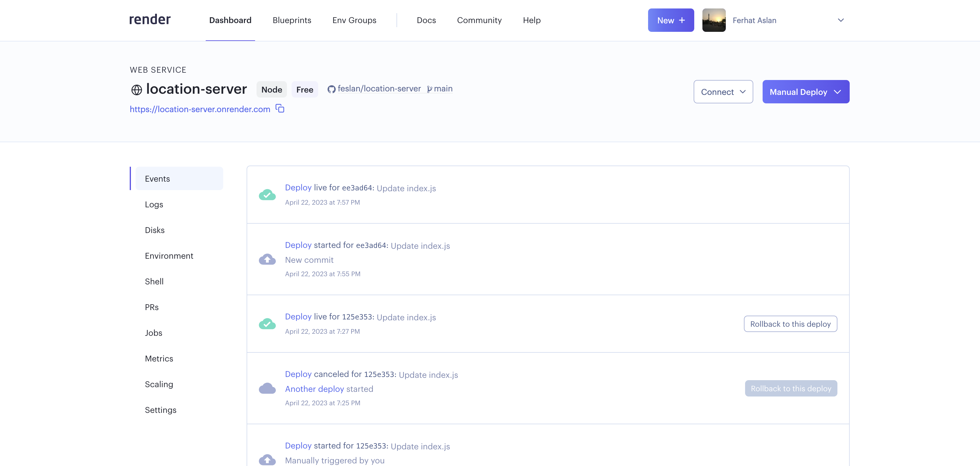Click the Ferhat Aslan profile avatar
This screenshot has height=466, width=980.
[x=714, y=20]
